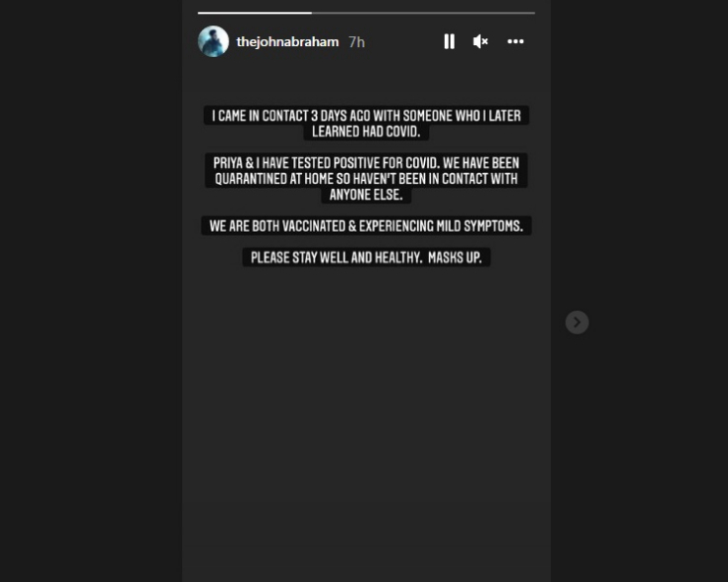Click the unfilled part of story progress bar

point(423,13)
